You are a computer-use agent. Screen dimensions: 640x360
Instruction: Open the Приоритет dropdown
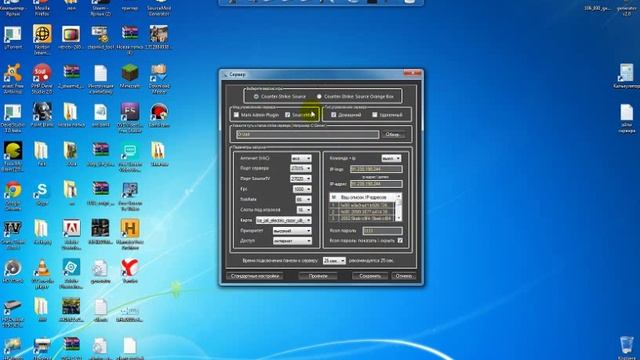(292, 231)
